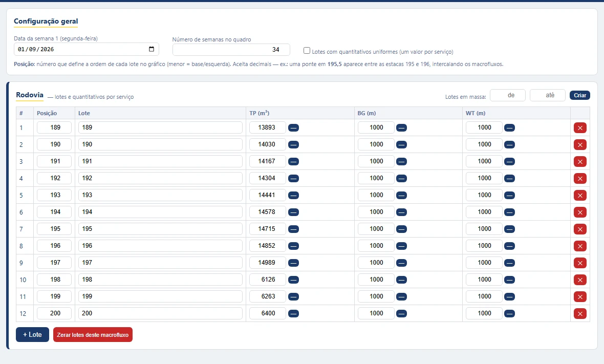604x364 pixels.
Task: Delete lot 200 row
Action: click(x=580, y=313)
